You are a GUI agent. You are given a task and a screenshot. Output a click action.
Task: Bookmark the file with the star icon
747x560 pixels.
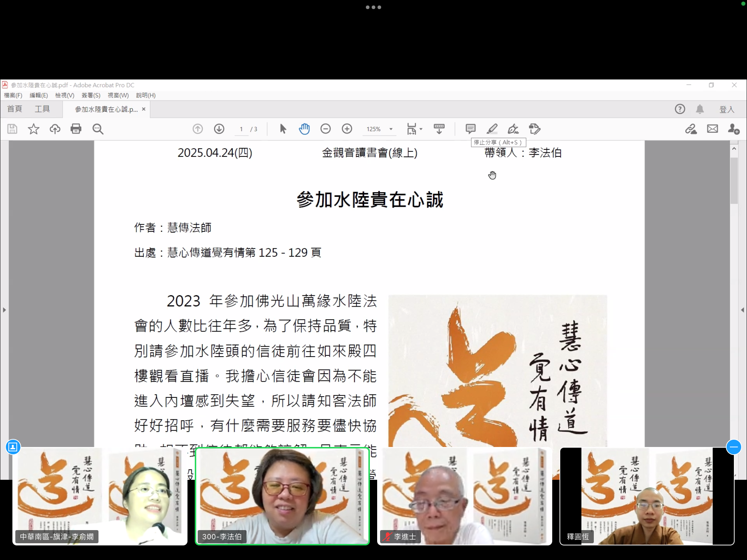[34, 129]
